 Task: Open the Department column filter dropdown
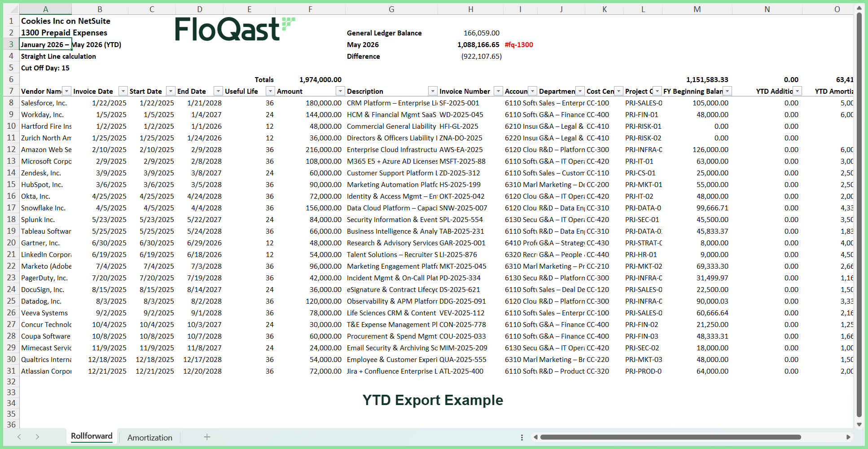tap(580, 91)
